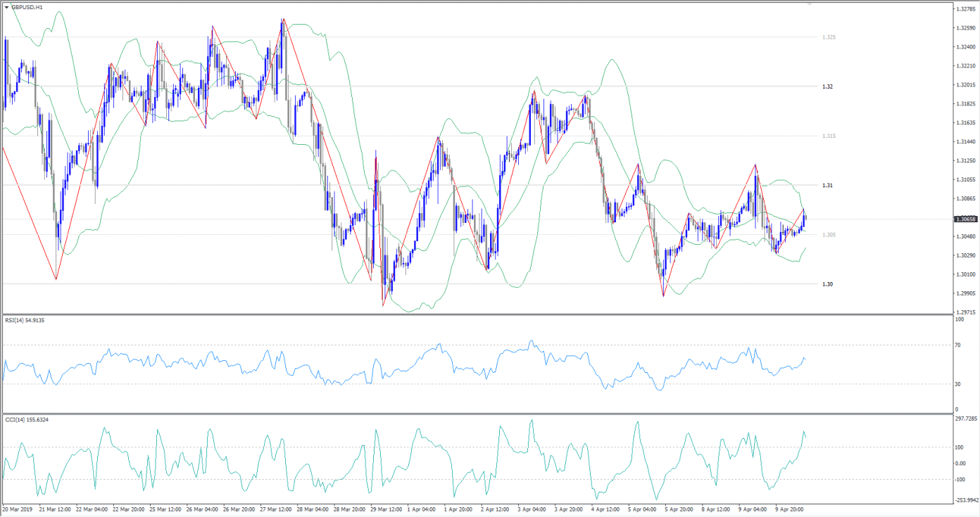Click the 9 Apr 20:00 time axis label
The height and width of the screenshot is (517, 980).
tap(789, 509)
